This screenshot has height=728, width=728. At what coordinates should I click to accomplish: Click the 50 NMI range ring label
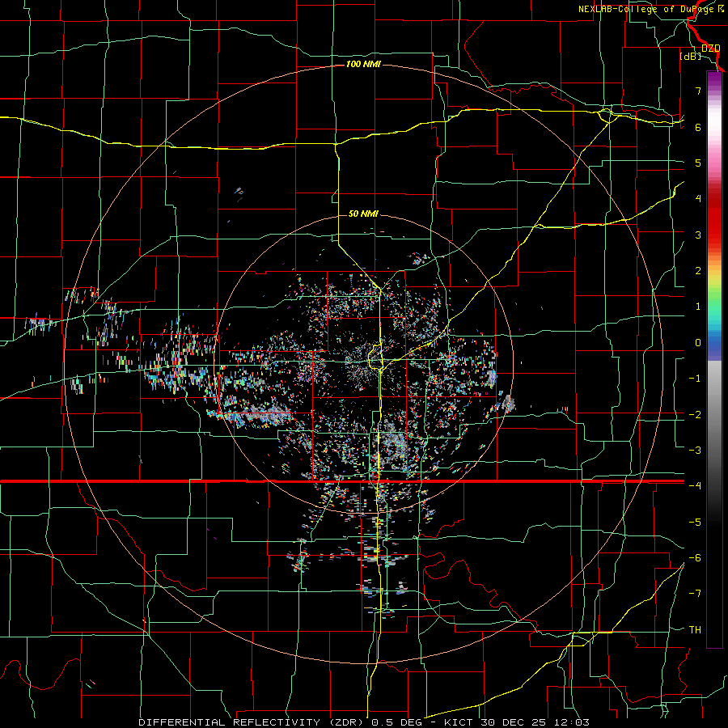[x=363, y=214]
